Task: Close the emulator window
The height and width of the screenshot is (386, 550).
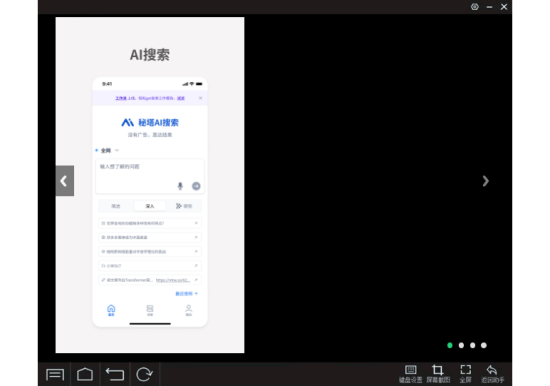Action: pos(504,7)
